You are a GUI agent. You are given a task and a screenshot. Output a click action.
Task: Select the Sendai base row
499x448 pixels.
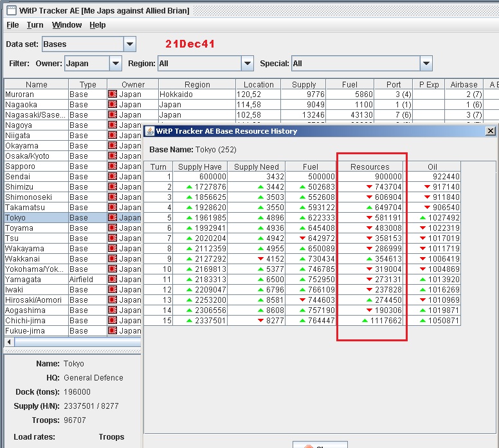tap(73, 177)
